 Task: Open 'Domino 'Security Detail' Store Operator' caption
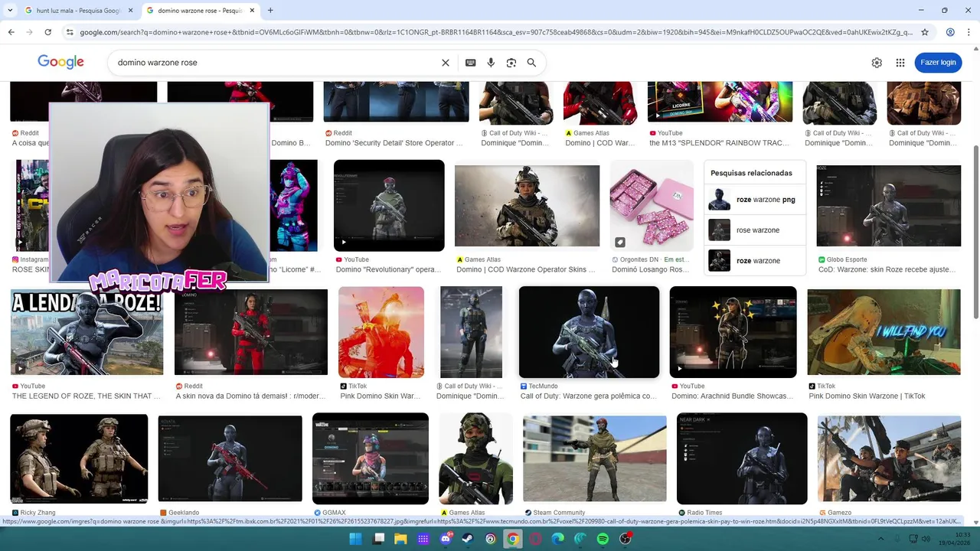(394, 143)
